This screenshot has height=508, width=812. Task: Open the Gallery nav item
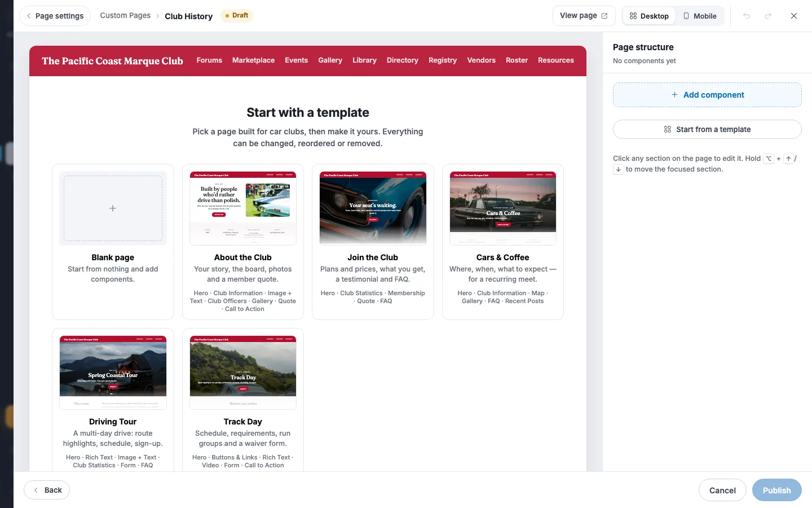point(330,60)
